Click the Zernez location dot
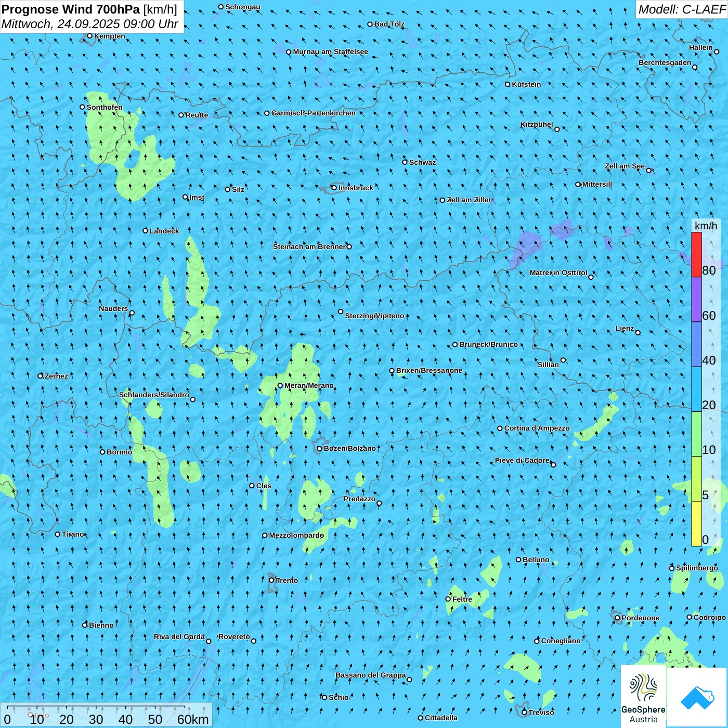The width and height of the screenshot is (728, 728). tap(41, 376)
